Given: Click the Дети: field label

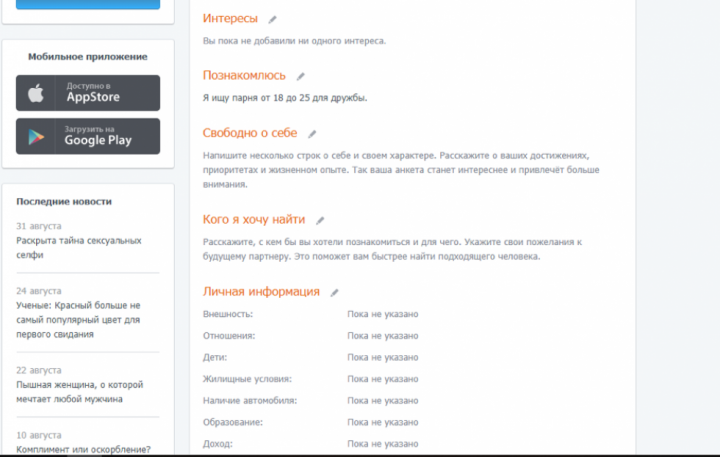Looking at the screenshot, I should click(x=215, y=357).
